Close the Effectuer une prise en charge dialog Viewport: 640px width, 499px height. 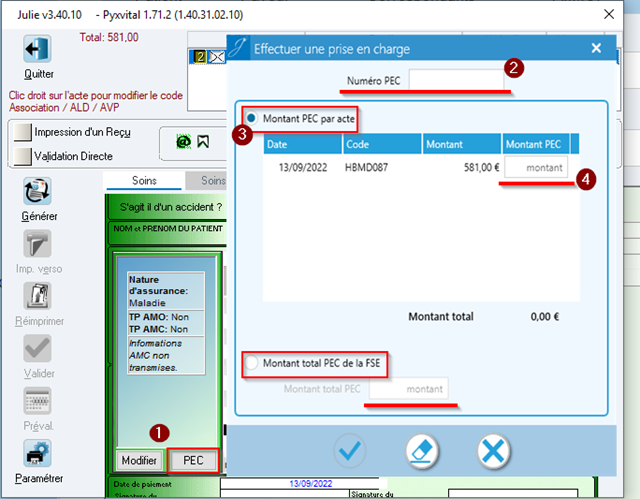(596, 48)
